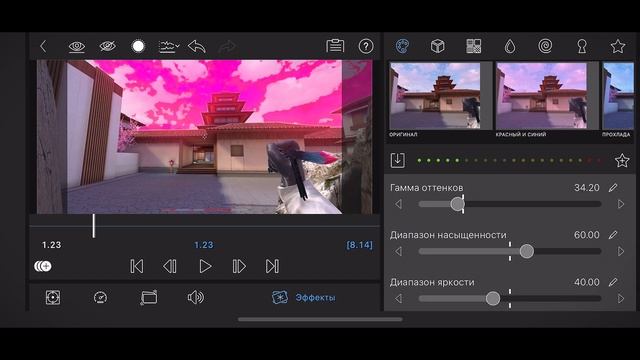Open the curve/waveform dropdown
Viewport: 640px width, 360px height.
pos(169,47)
